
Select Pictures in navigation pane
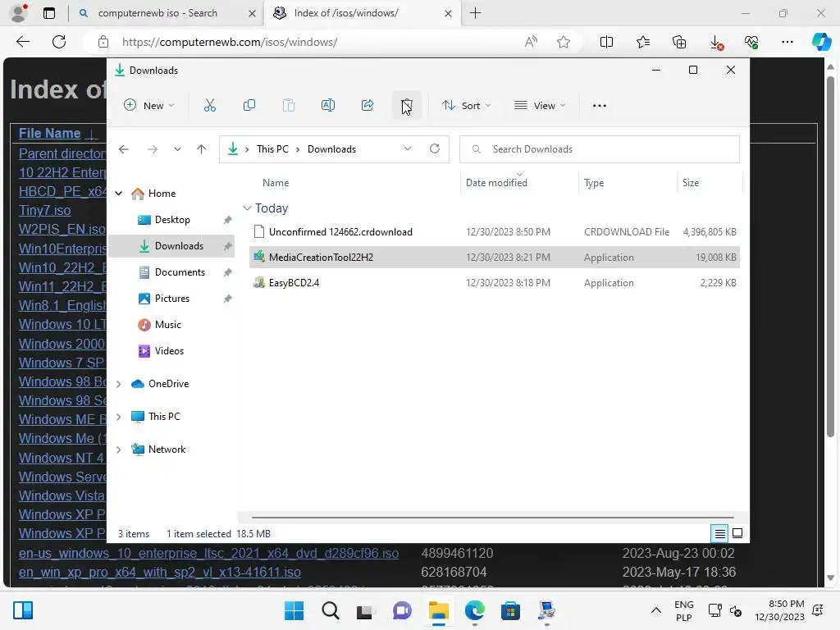pos(172,299)
